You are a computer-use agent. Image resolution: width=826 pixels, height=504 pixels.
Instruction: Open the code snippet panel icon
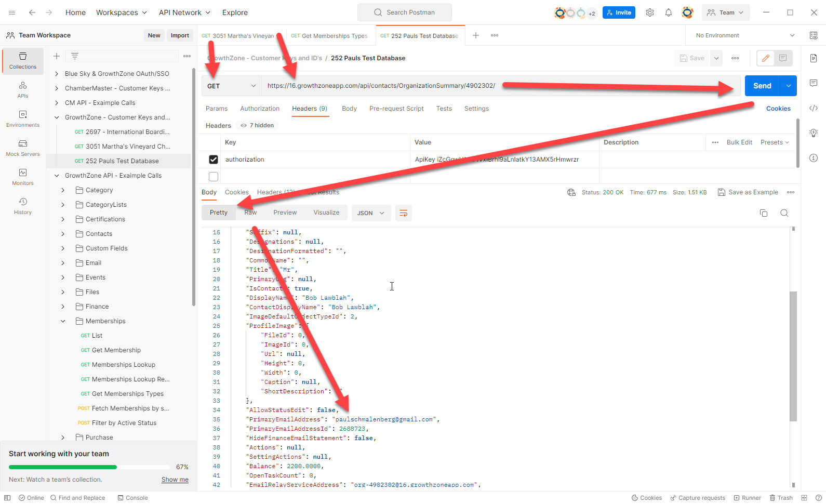(x=814, y=108)
